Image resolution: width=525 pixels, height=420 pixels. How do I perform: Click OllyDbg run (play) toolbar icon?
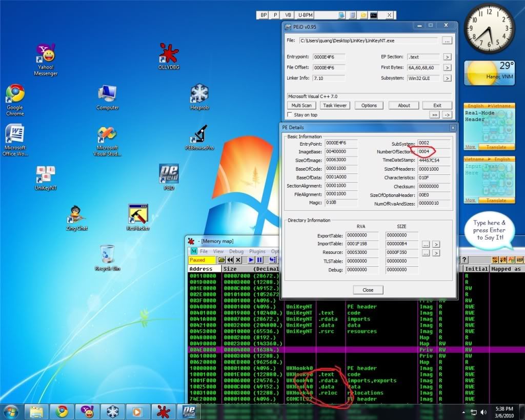tap(251, 260)
